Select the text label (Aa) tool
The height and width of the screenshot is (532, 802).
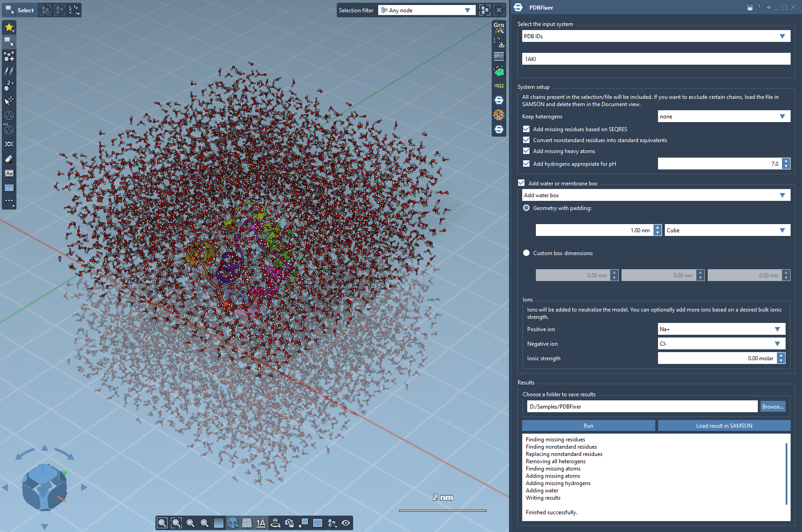9,173
